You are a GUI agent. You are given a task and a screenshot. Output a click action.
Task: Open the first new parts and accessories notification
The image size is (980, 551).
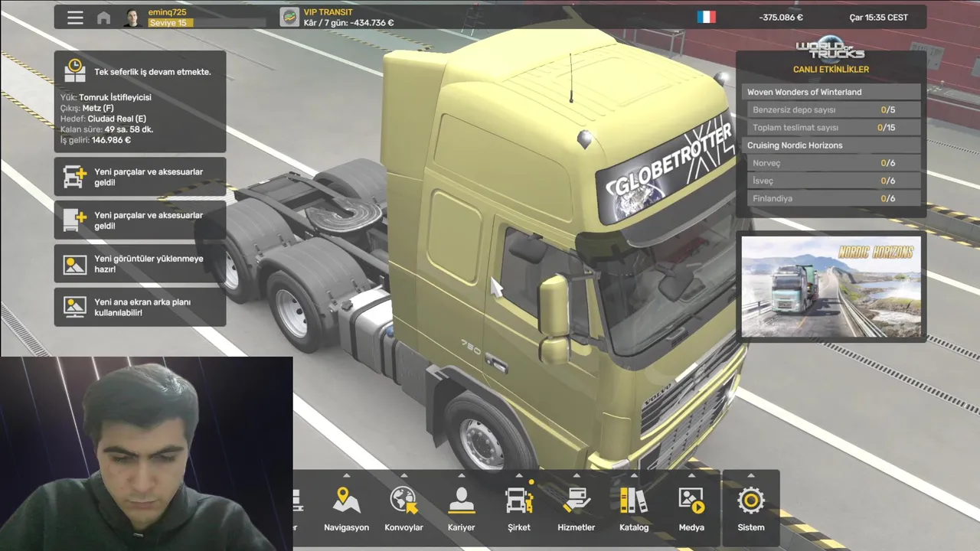pos(140,178)
